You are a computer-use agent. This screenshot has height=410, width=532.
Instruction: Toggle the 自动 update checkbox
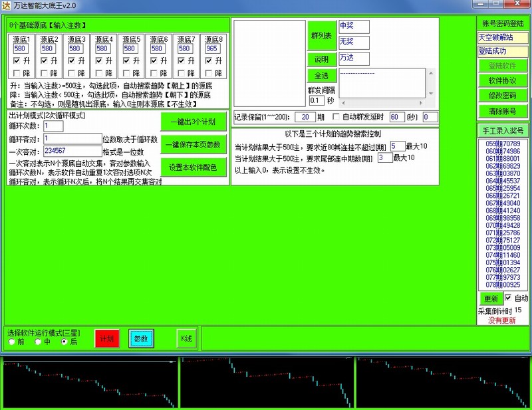[x=509, y=298]
